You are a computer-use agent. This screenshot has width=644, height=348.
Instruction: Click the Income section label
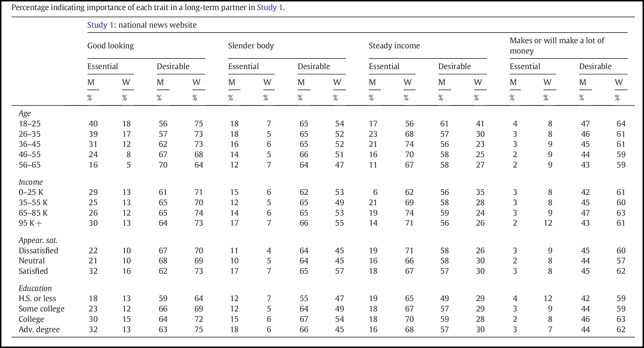[31, 182]
